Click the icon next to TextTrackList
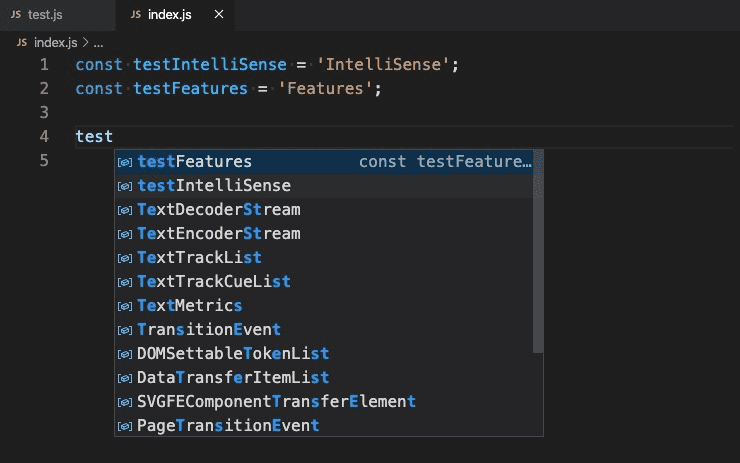 (125, 258)
